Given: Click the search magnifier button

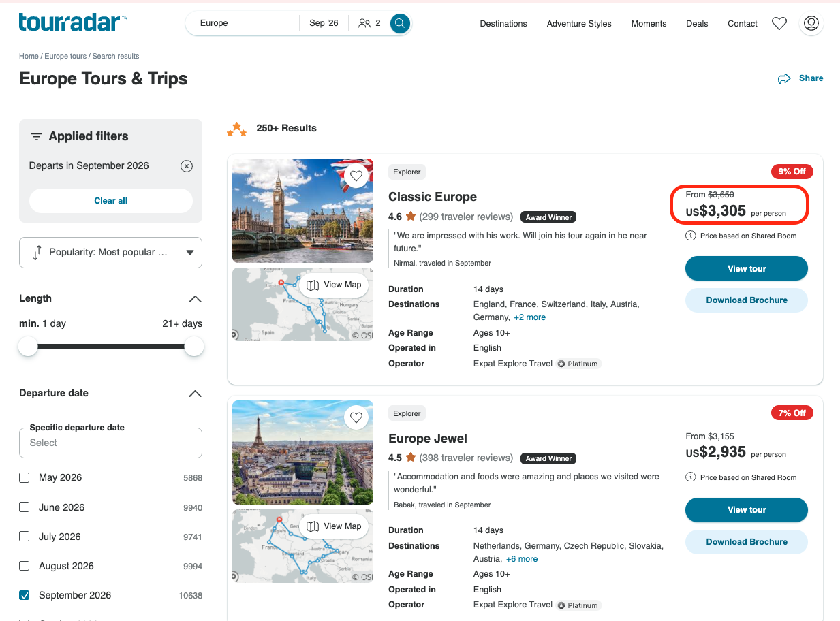Looking at the screenshot, I should pos(400,23).
